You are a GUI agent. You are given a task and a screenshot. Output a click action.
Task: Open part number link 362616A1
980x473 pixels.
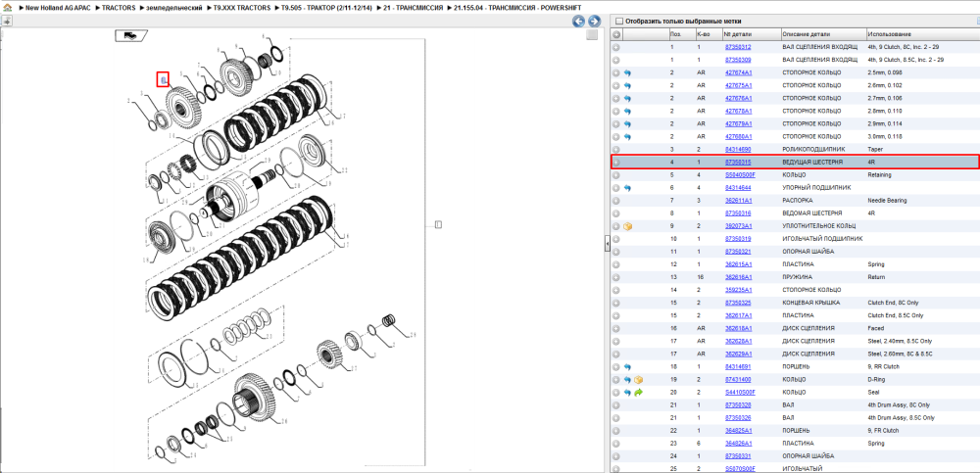(738, 277)
